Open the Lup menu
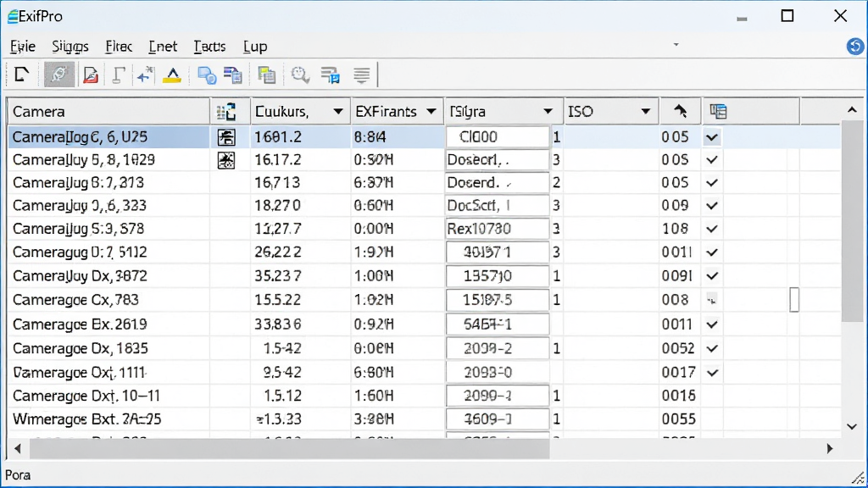The width and height of the screenshot is (868, 488). [255, 47]
